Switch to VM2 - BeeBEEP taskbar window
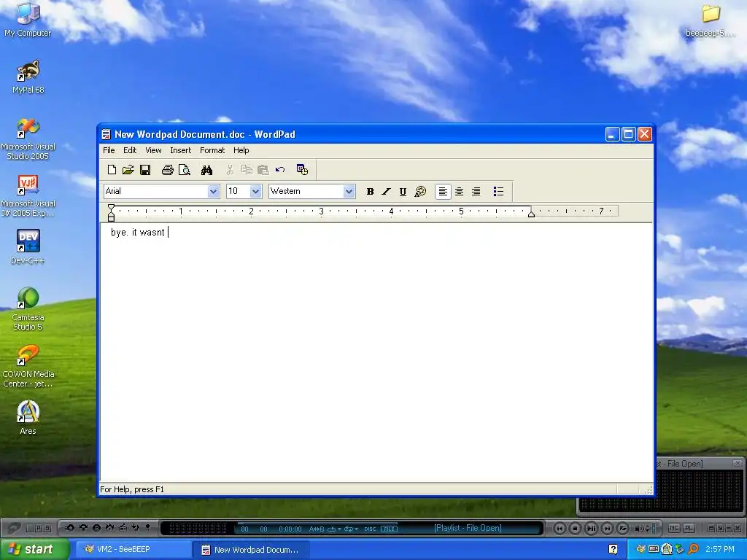747x560 pixels. point(133,550)
